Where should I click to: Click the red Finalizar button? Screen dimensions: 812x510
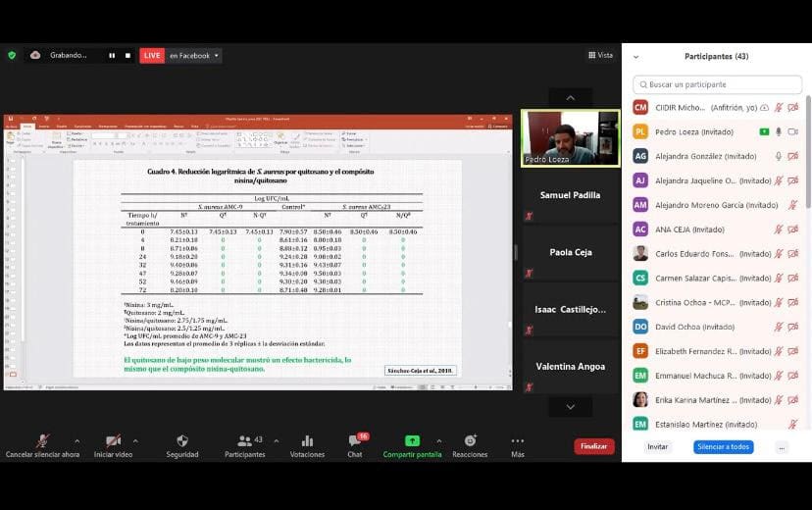593,446
